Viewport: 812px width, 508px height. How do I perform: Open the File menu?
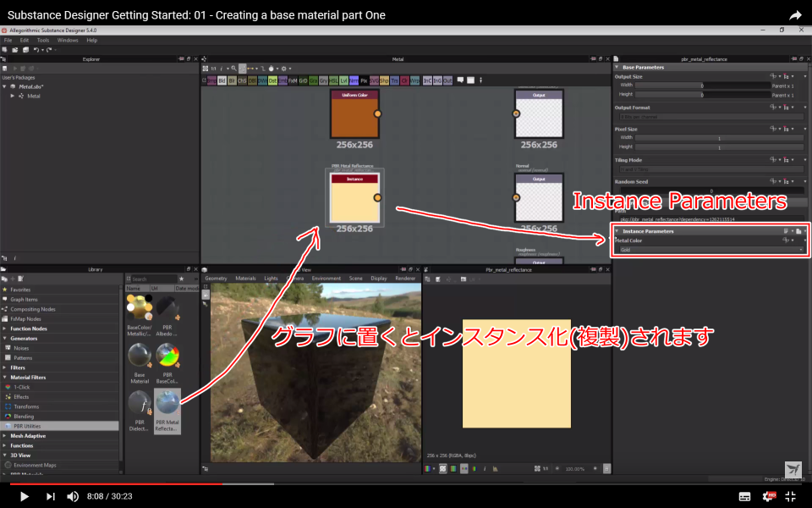click(x=8, y=40)
